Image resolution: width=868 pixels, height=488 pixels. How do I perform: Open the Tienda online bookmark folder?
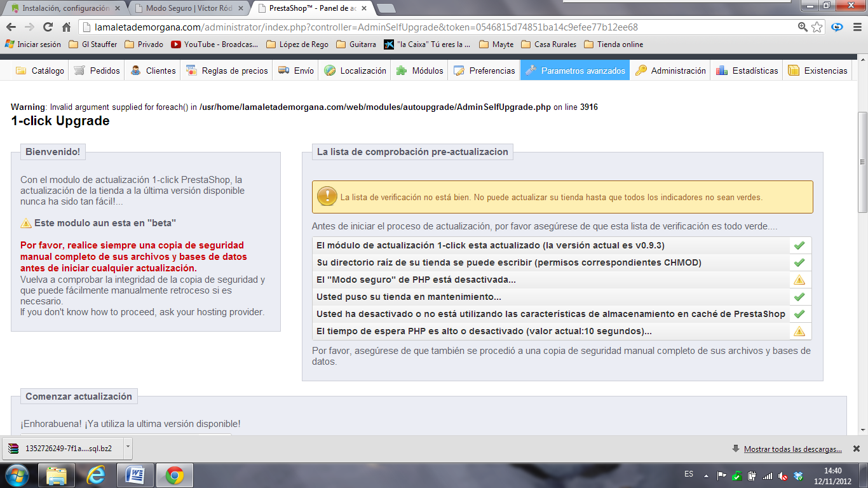point(614,44)
